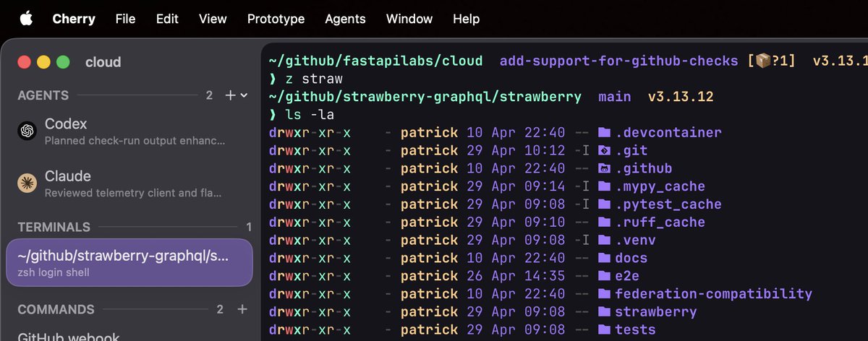Open the Cherry application menu

pos(74,19)
